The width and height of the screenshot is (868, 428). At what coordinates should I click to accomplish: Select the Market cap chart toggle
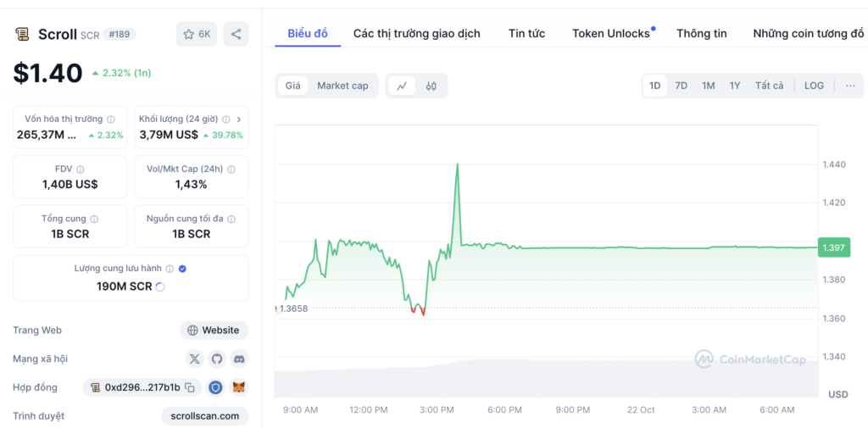[342, 86]
